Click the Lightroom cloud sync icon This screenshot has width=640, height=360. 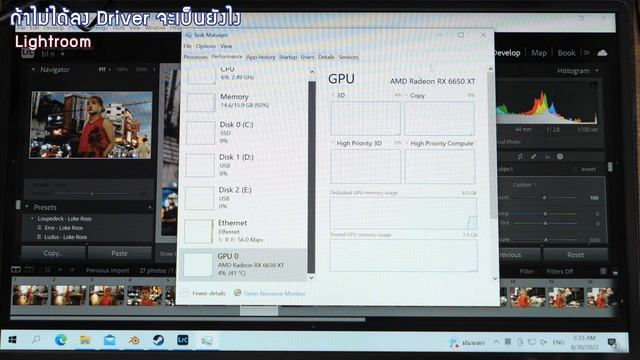[x=602, y=53]
